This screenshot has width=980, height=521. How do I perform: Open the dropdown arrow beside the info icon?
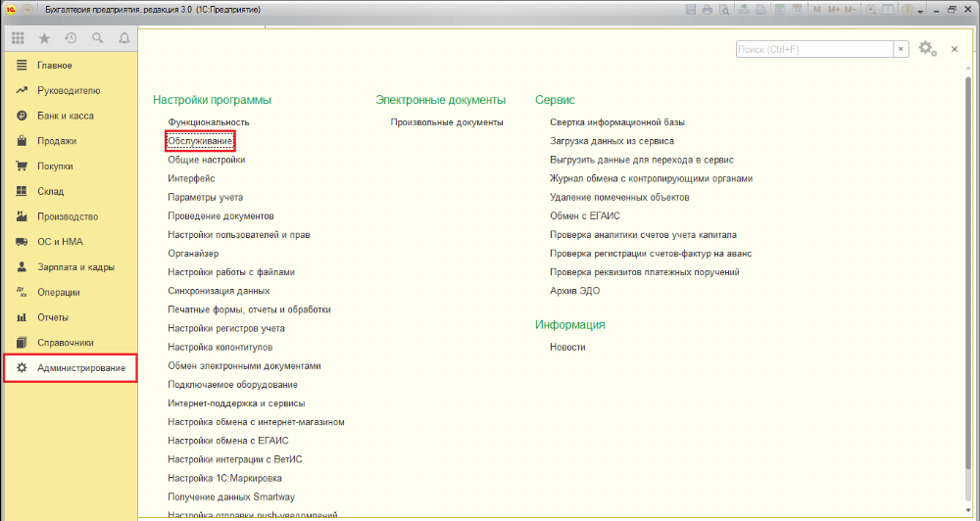tap(920, 11)
